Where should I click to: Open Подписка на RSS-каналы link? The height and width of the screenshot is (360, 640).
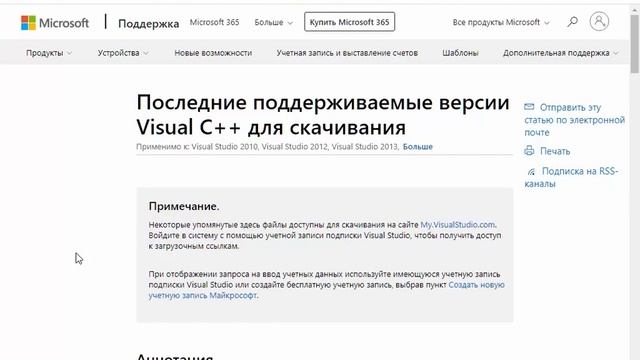coord(571,177)
